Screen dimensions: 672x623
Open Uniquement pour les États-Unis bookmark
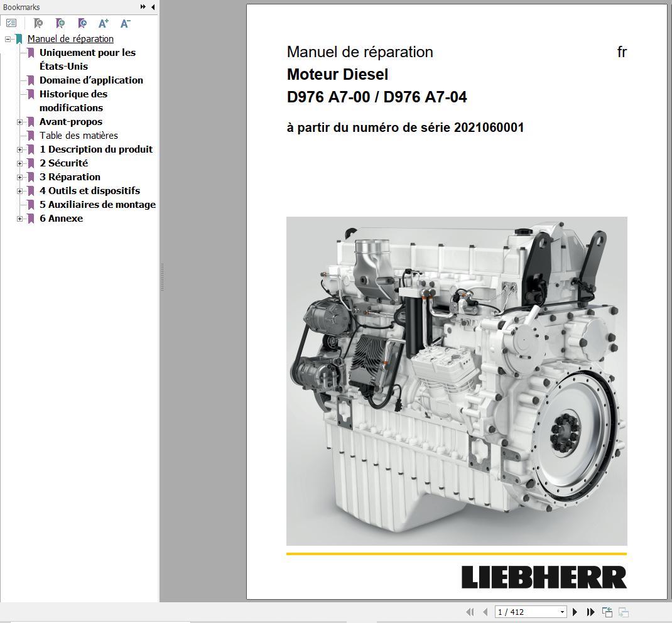pyautogui.click(x=87, y=60)
